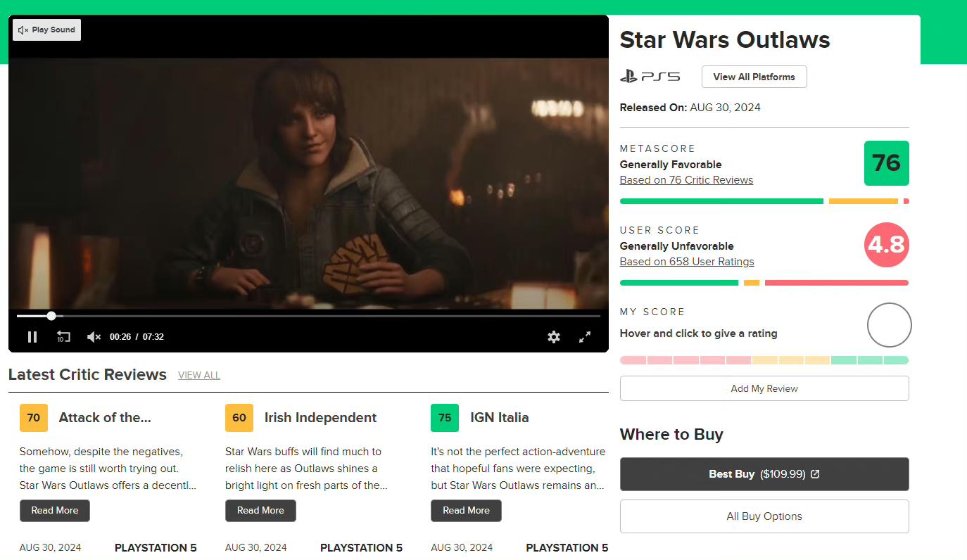Screen dimensions: 967x560
Task: Click the empty My Score circle
Action: [x=889, y=325]
